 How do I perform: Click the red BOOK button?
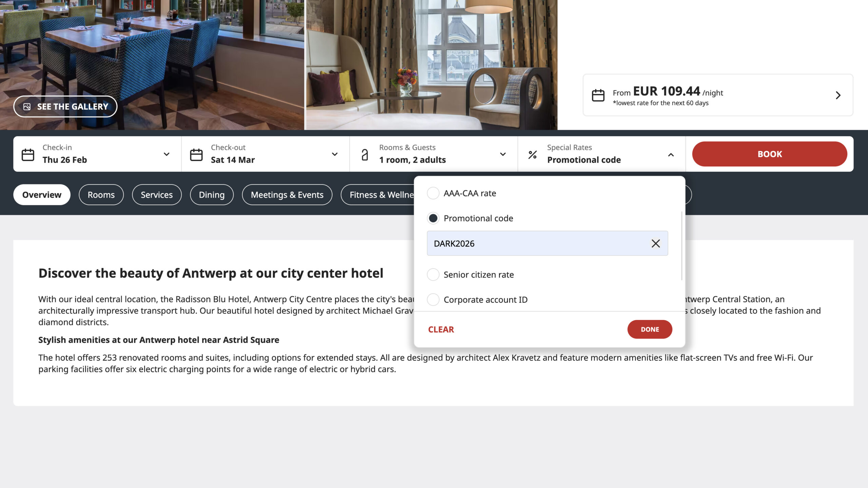click(x=770, y=154)
